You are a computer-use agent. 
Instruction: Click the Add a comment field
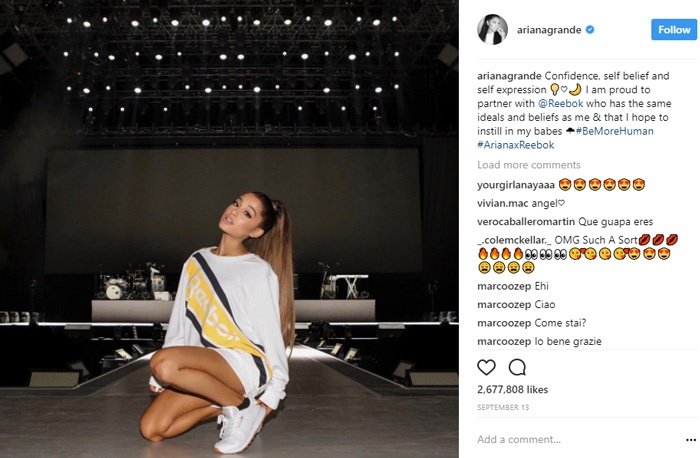576,439
